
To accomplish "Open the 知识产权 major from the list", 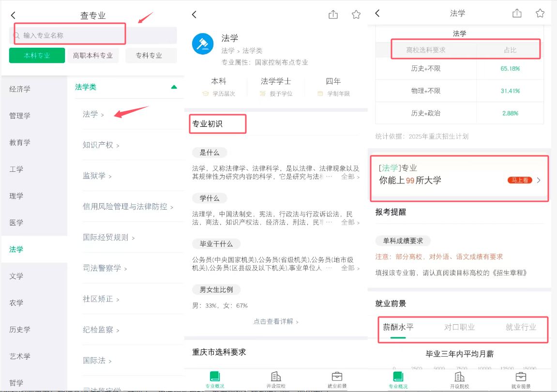I will (x=98, y=145).
